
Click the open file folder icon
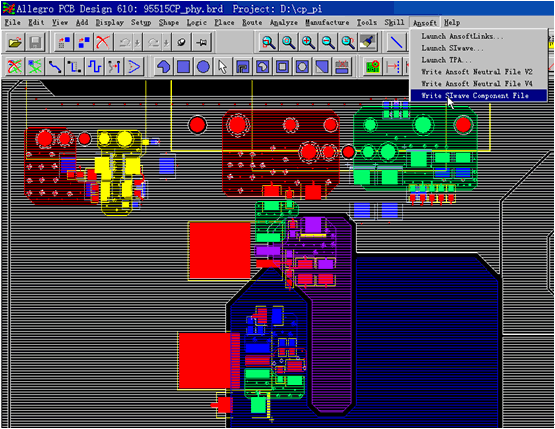coord(15,42)
